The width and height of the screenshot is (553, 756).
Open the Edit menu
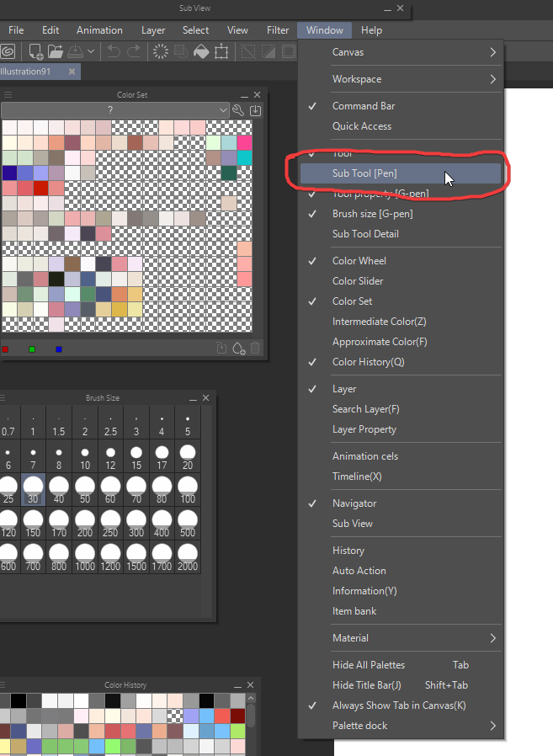click(51, 30)
